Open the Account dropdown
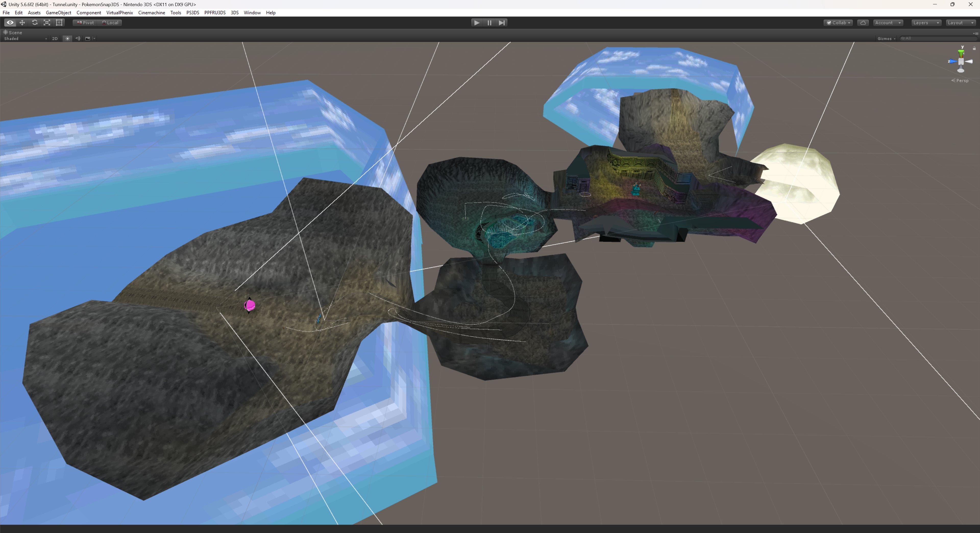Image resolution: width=980 pixels, height=533 pixels. pyautogui.click(x=888, y=23)
